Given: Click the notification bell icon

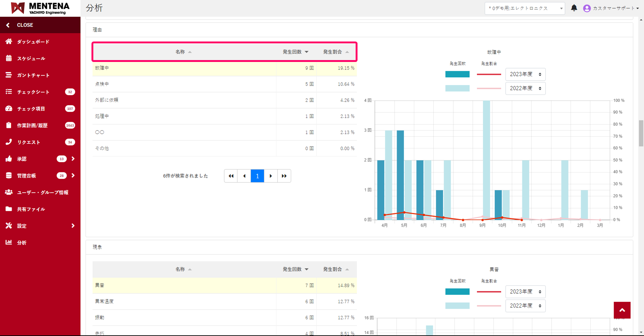Looking at the screenshot, I should click(574, 8).
